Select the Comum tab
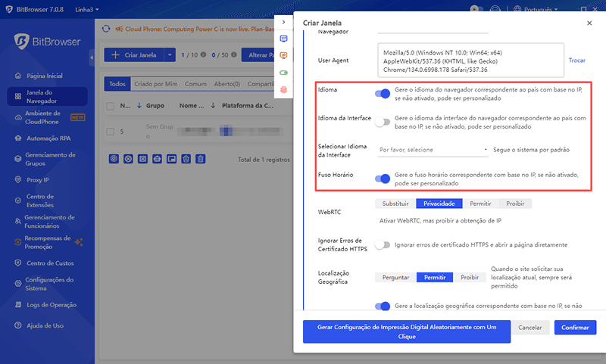 pyautogui.click(x=195, y=84)
